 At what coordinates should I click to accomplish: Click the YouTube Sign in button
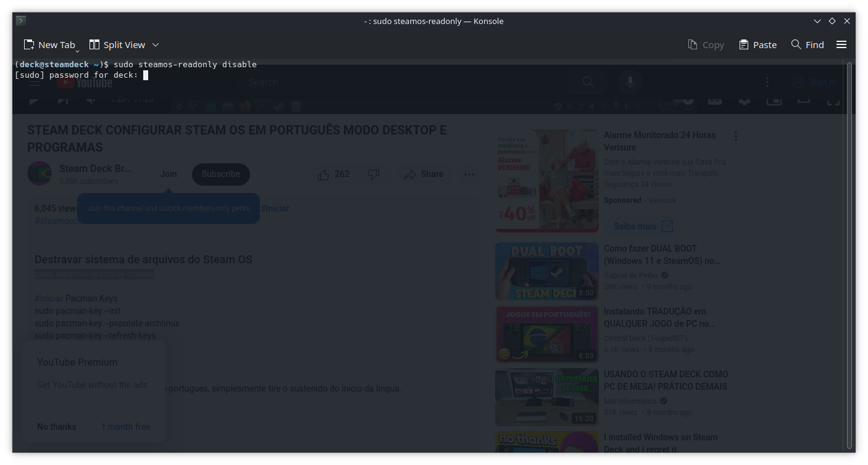click(x=814, y=82)
